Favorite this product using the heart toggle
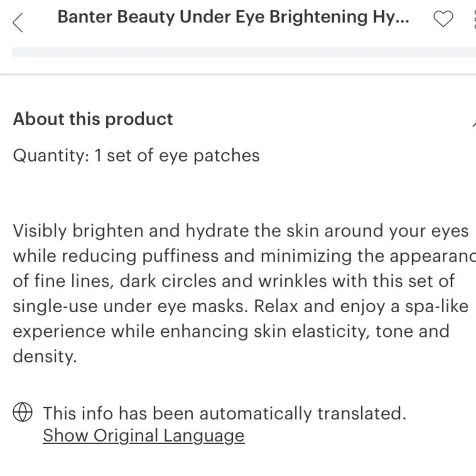476x476 pixels. [x=444, y=19]
